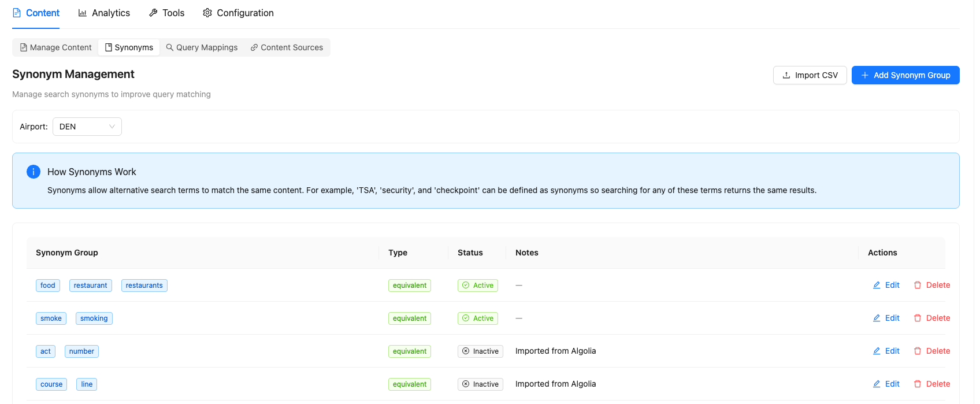The height and width of the screenshot is (404, 980).
Task: Click the Inactive status of act row
Action: click(x=480, y=351)
